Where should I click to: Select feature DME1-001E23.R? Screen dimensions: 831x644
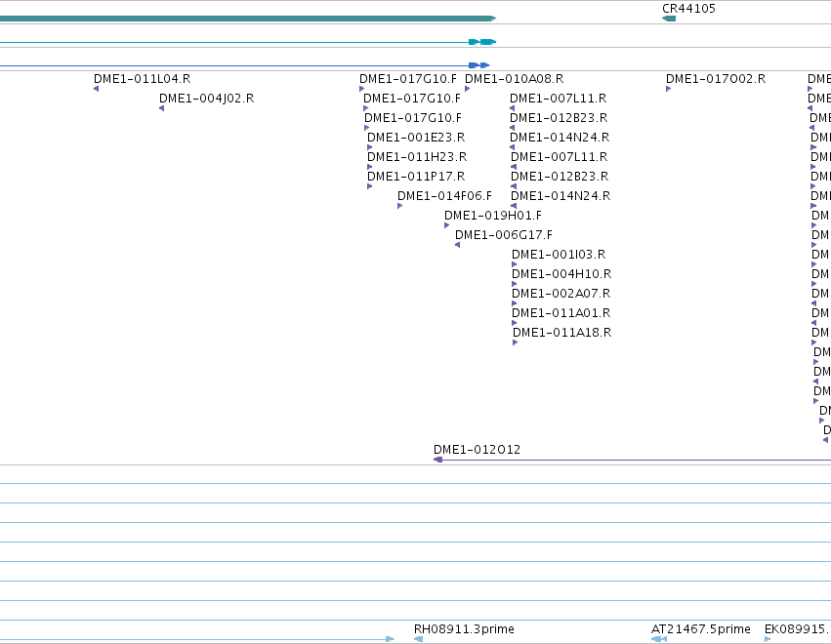pyautogui.click(x=416, y=138)
